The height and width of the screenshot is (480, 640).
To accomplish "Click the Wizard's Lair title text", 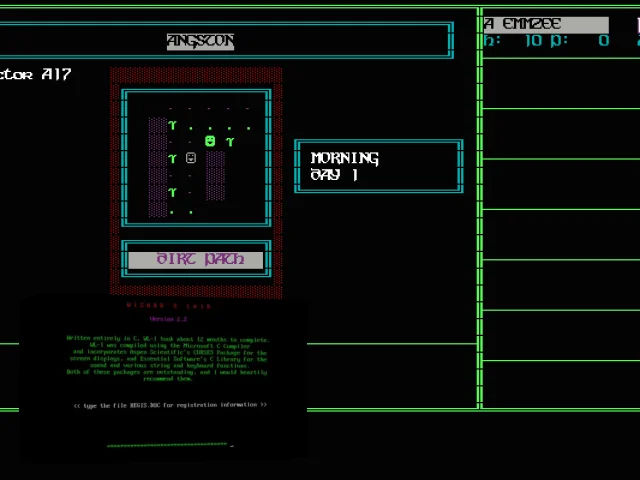I will [169, 306].
